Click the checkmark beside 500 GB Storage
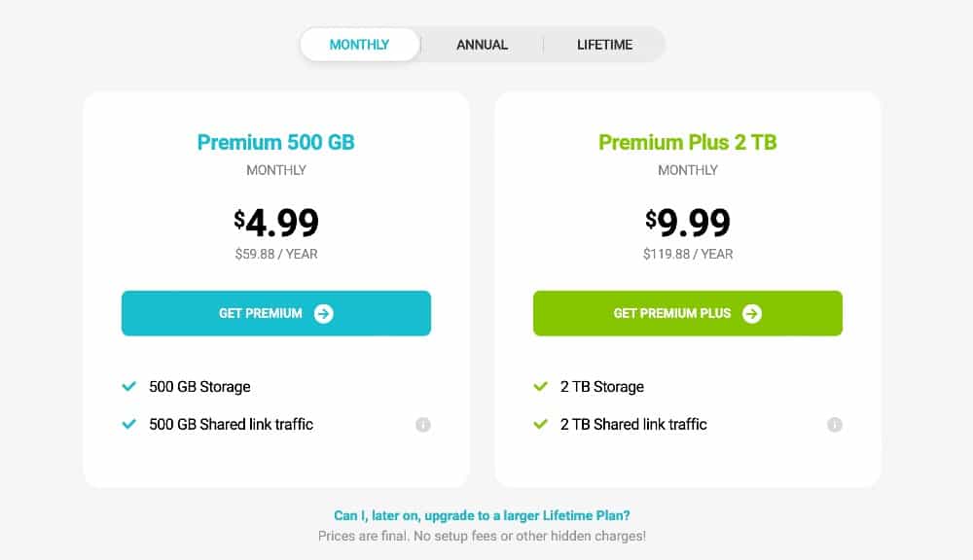Viewport: 973px width, 560px height. pyautogui.click(x=128, y=387)
